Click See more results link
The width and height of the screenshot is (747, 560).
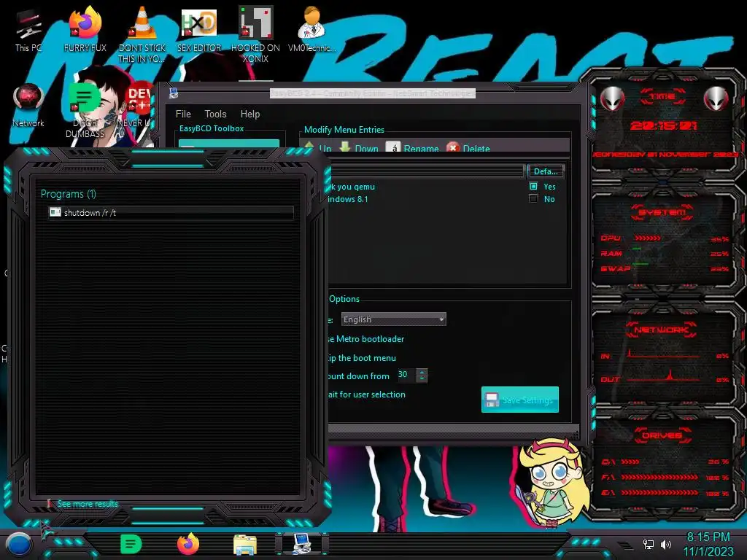pos(88,504)
